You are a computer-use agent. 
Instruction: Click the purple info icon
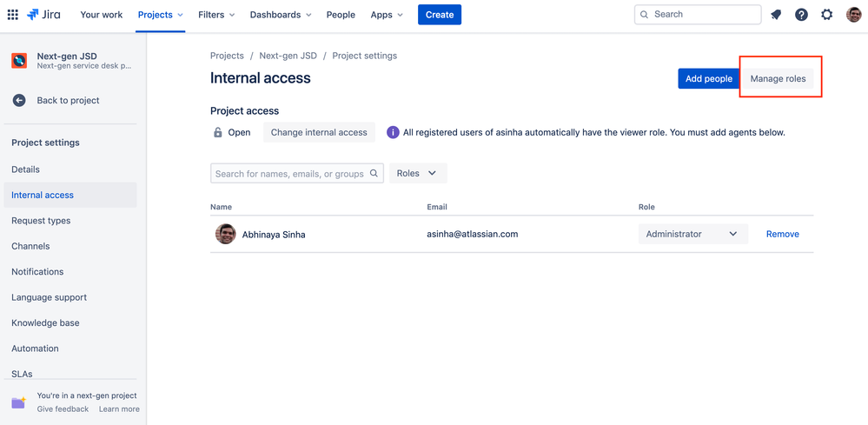tap(393, 133)
